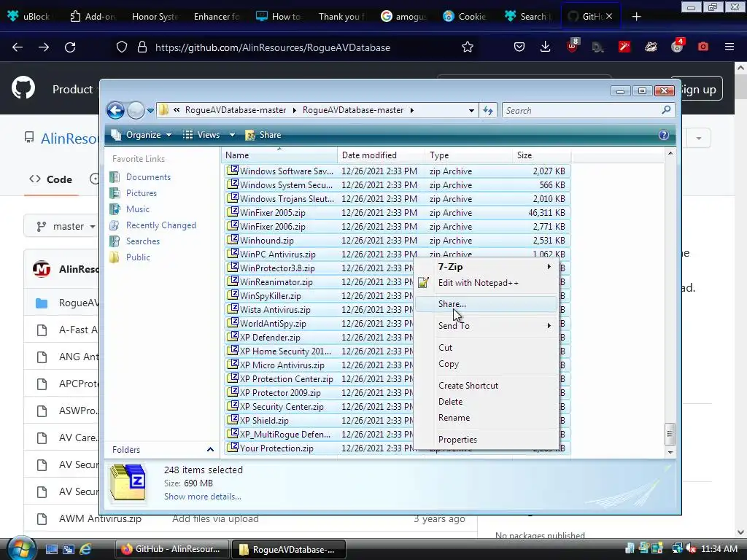The width and height of the screenshot is (747, 560).
Task: Click the Product menu on GitHub
Action: coord(72,90)
